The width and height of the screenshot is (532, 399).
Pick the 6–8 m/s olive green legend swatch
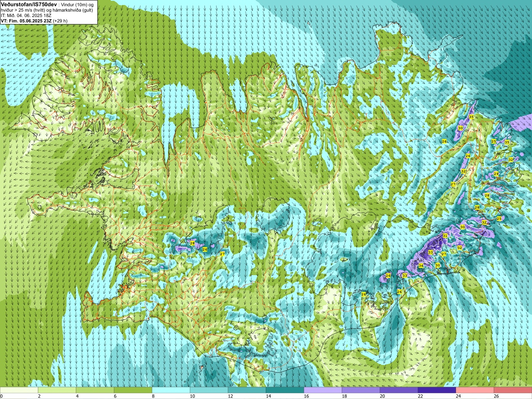133,390
